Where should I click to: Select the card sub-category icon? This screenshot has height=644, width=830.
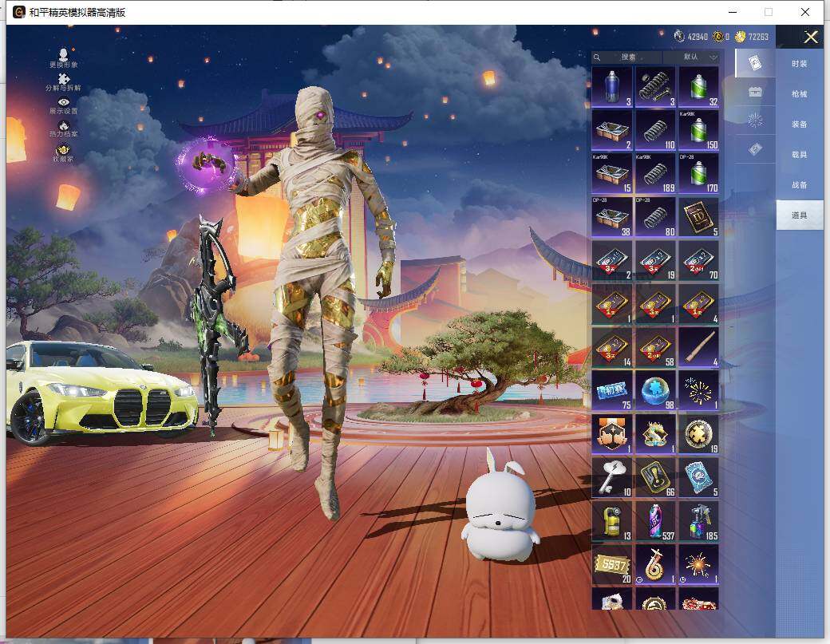(755, 63)
